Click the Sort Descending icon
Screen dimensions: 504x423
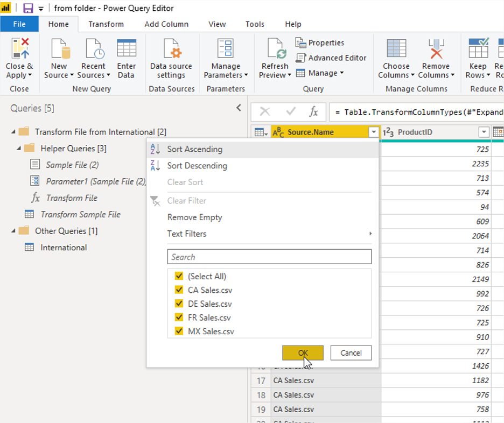coord(155,165)
